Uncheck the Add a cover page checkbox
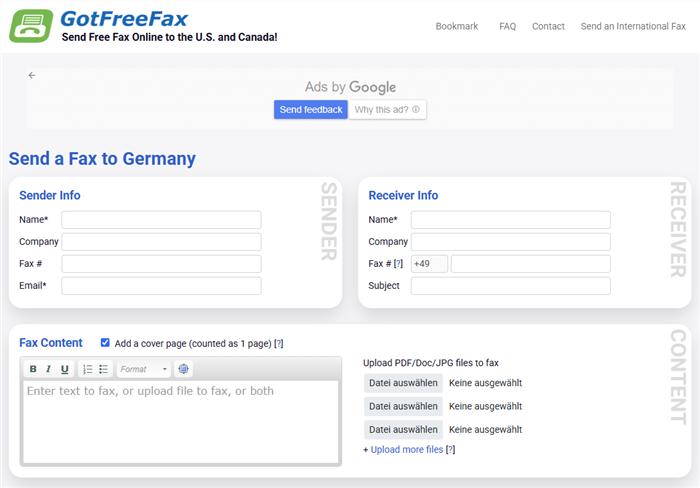Screen dimensions: 700x488 (105, 342)
